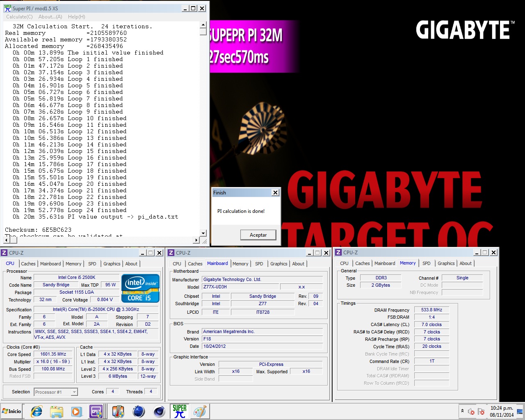The height and width of the screenshot is (420, 525).
Task: Click the Super PI title bar icon
Action: pyautogui.click(x=7, y=8)
